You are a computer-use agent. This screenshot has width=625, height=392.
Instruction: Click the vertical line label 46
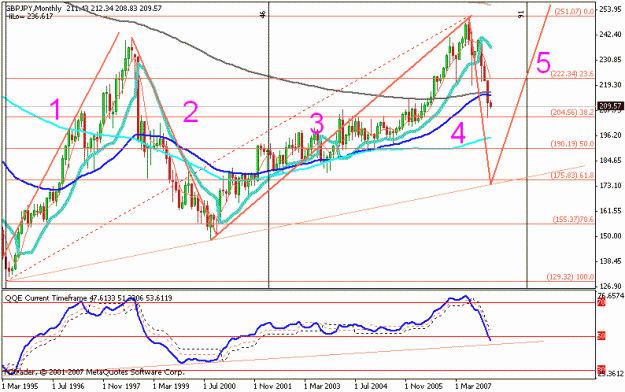click(263, 15)
